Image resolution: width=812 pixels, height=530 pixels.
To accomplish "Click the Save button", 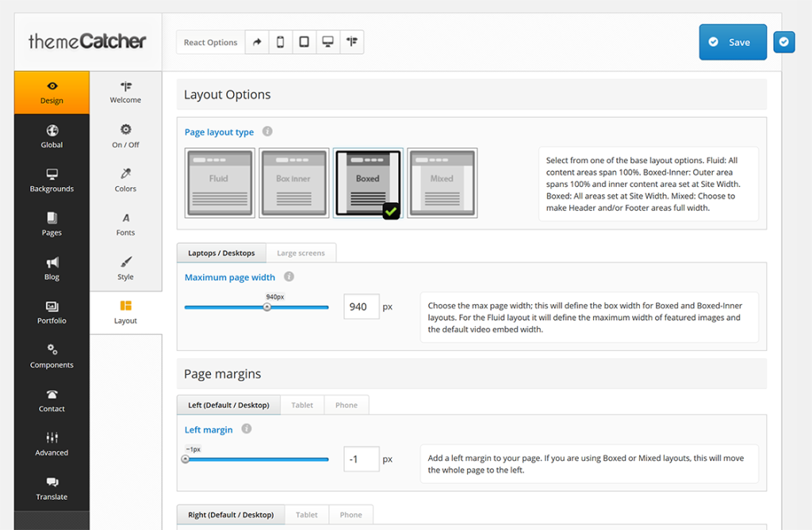I will 733,41.
